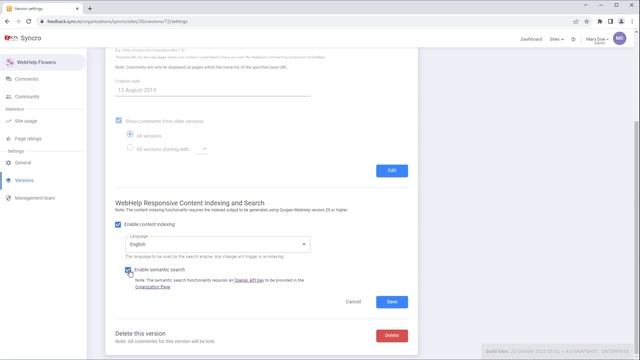
Task: Open a new browser tab
Action: pyautogui.click(x=90, y=8)
